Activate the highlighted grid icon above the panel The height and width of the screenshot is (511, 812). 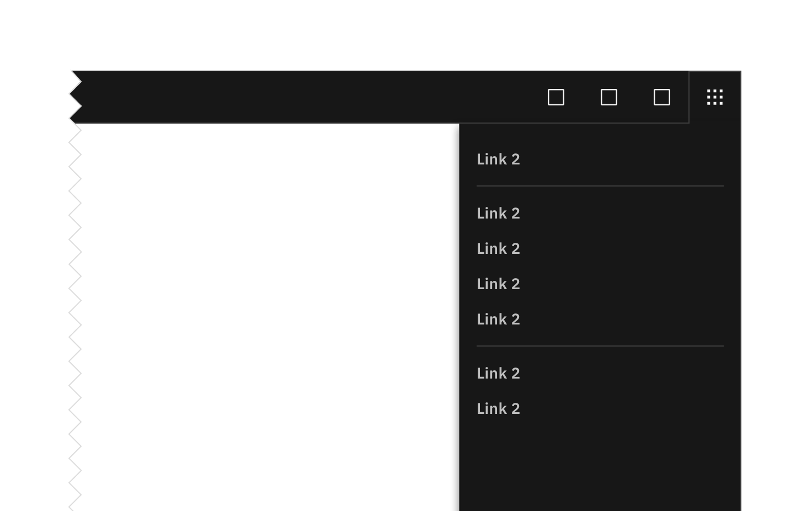coord(714,97)
